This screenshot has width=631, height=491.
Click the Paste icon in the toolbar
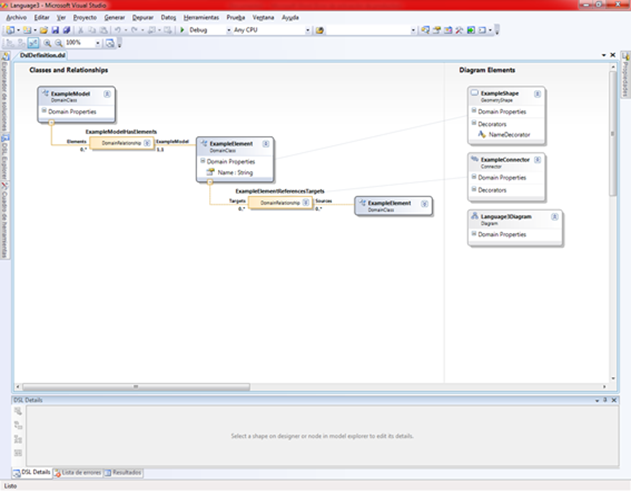[x=103, y=30]
